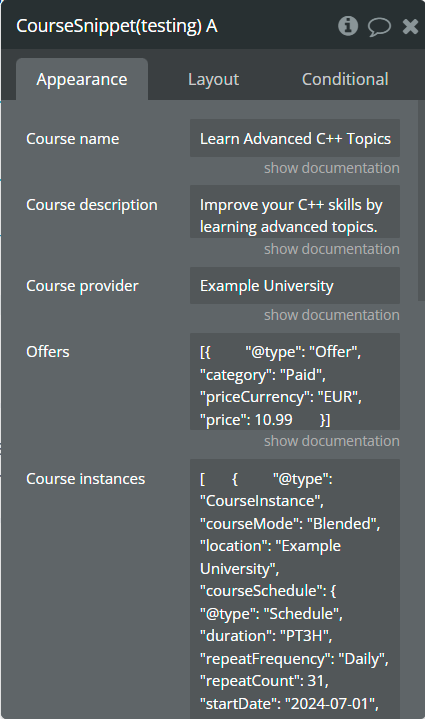The image size is (425, 719).
Task: Open the comments speech bubble icon
Action: (379, 27)
